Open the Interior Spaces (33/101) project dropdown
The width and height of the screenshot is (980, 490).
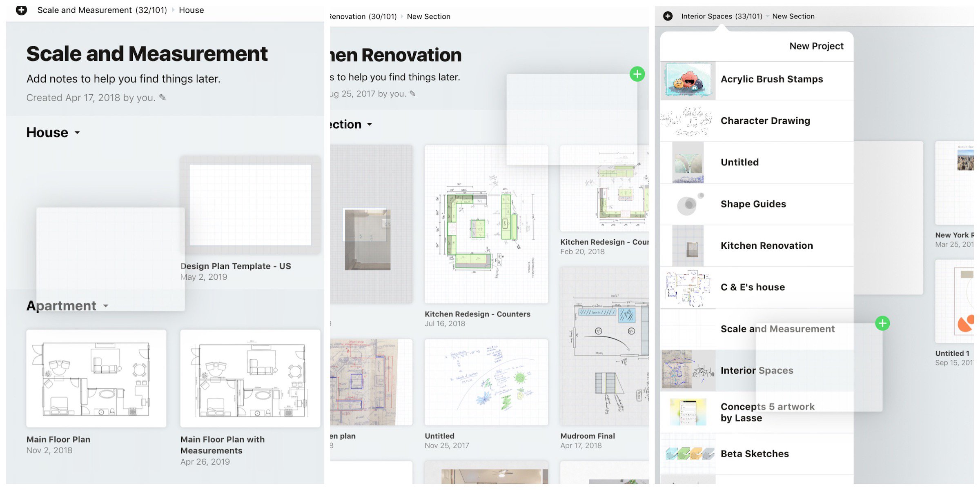[x=722, y=16]
